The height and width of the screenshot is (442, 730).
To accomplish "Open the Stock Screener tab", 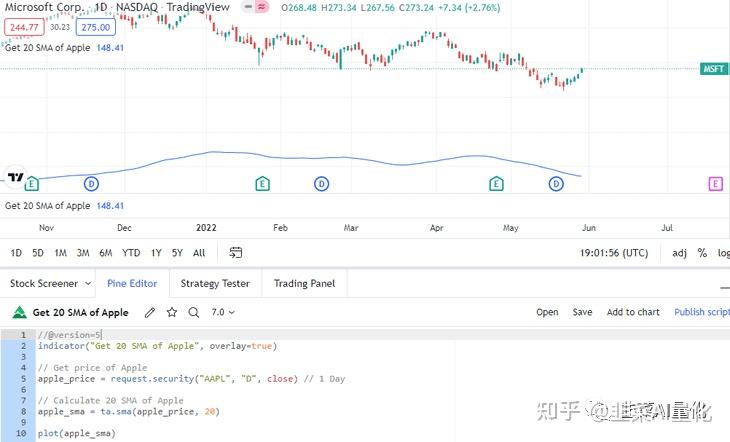I will [x=44, y=283].
